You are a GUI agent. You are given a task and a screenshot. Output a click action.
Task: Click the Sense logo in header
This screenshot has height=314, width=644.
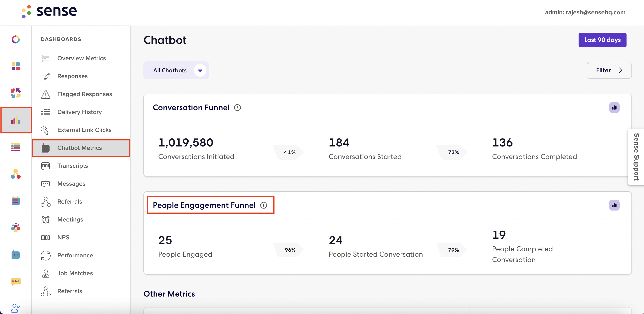coord(49,11)
